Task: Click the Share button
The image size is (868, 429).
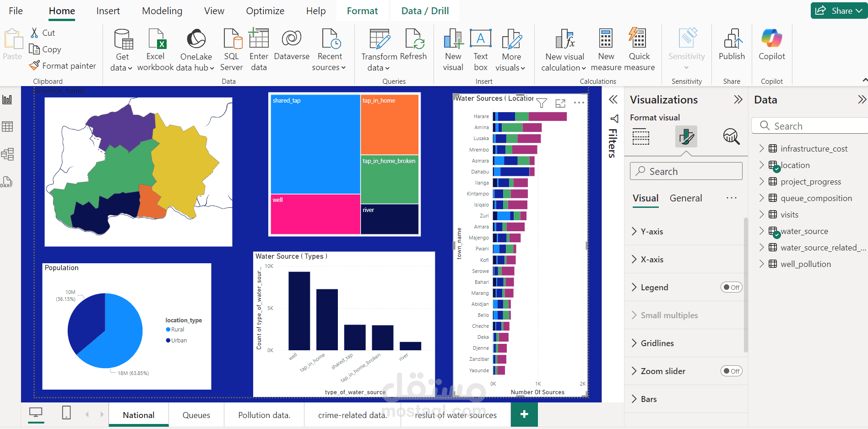Action: [x=839, y=11]
